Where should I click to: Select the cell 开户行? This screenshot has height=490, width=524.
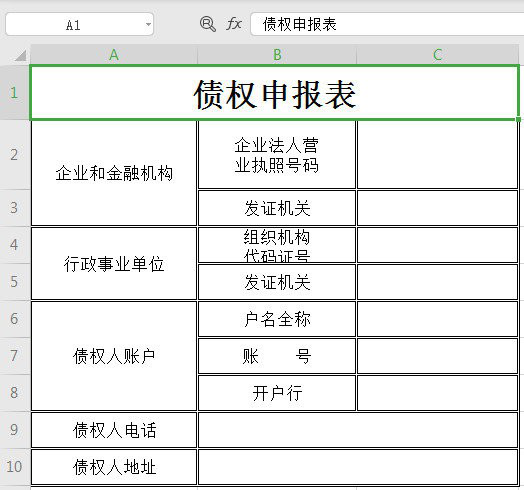(277, 393)
